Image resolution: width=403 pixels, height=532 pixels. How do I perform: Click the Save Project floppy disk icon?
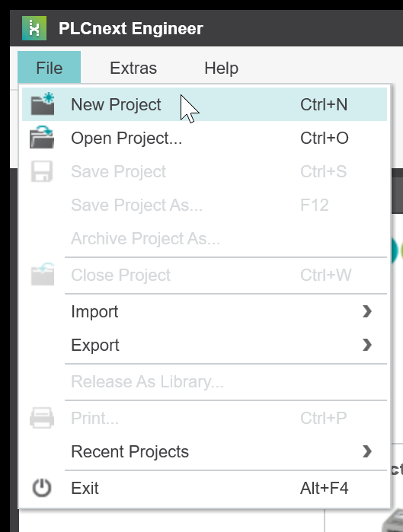(x=42, y=171)
